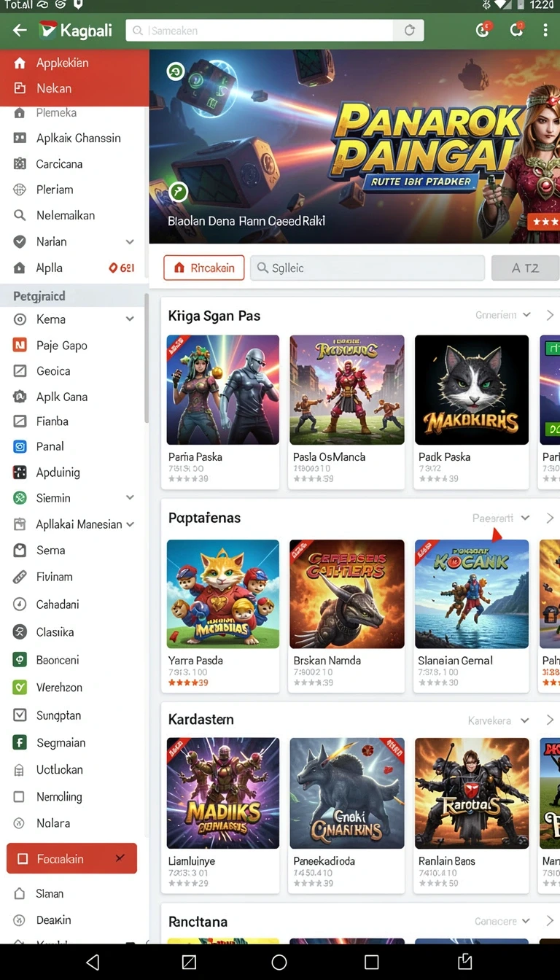The width and height of the screenshot is (560, 980).
Task: Tap the back arrow in the top bar
Action: [20, 30]
